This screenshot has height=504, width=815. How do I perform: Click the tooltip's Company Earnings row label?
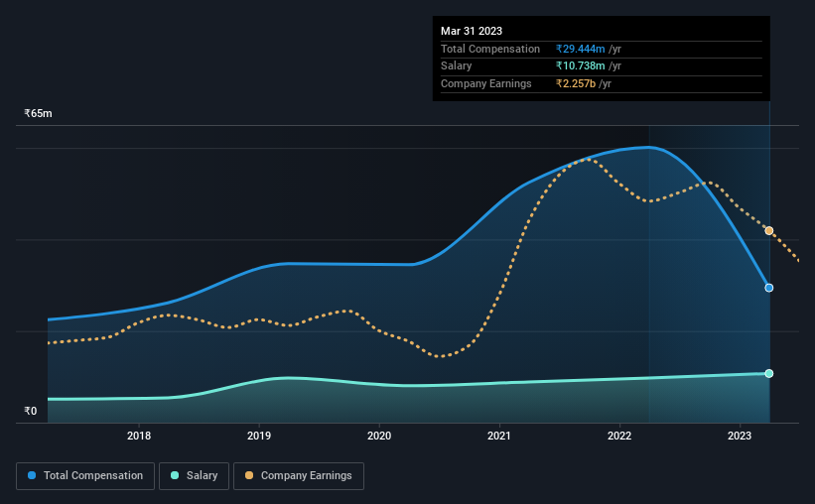(x=486, y=83)
